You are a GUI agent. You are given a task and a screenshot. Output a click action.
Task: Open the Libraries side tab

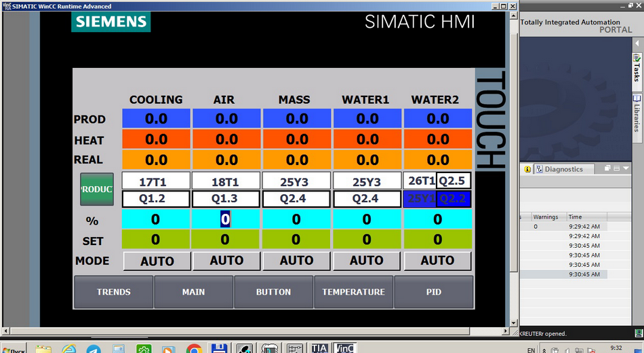[x=637, y=113]
